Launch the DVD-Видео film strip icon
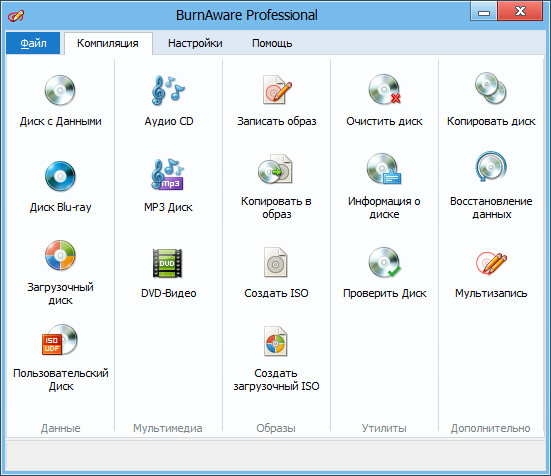The height and width of the screenshot is (476, 551). click(x=167, y=263)
